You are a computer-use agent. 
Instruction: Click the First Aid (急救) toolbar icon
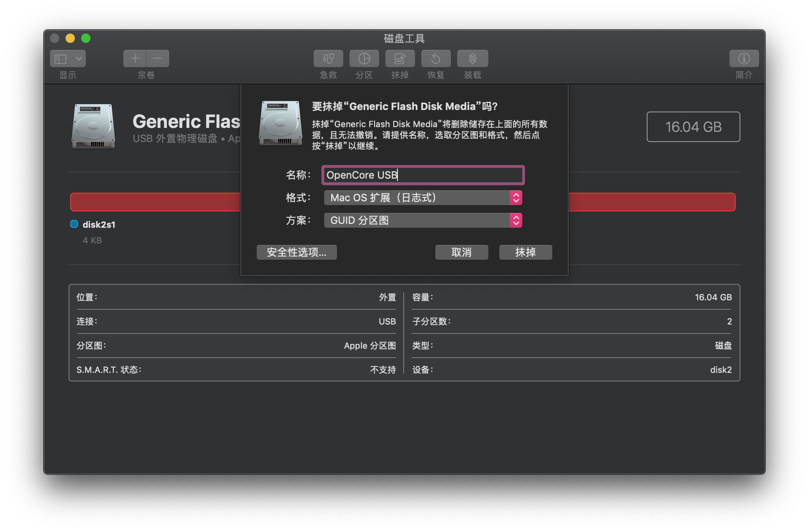pos(328,59)
